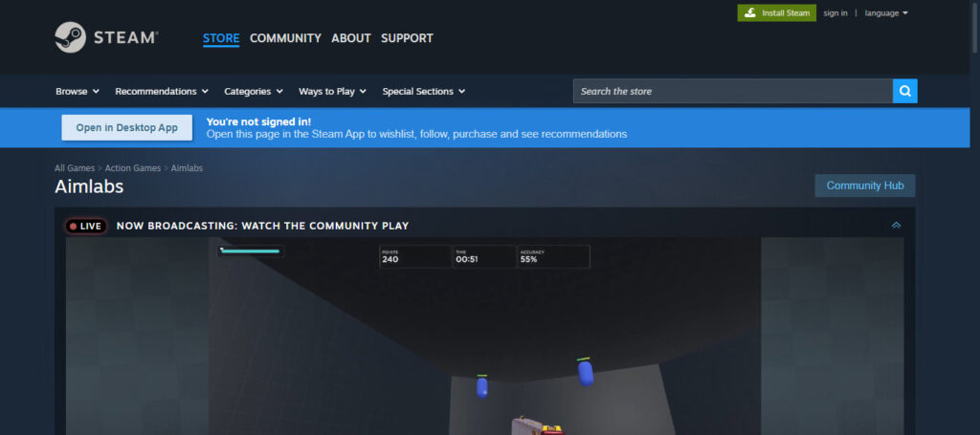Click the Steam logo

click(106, 37)
